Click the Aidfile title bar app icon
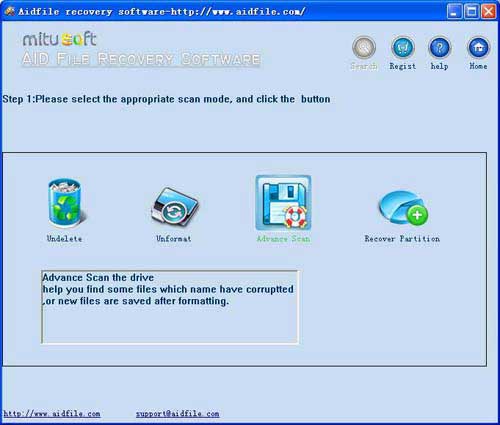 [x=9, y=11]
